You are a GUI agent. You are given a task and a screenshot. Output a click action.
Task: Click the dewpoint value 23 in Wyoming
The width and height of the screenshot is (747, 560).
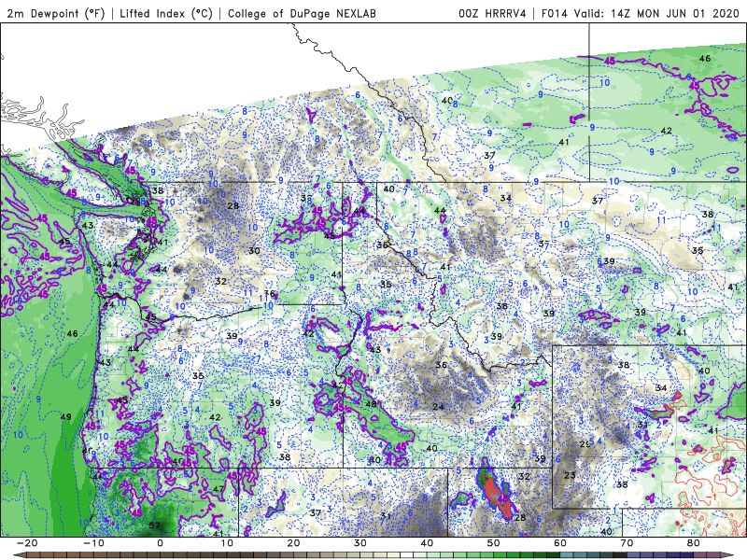570,475
